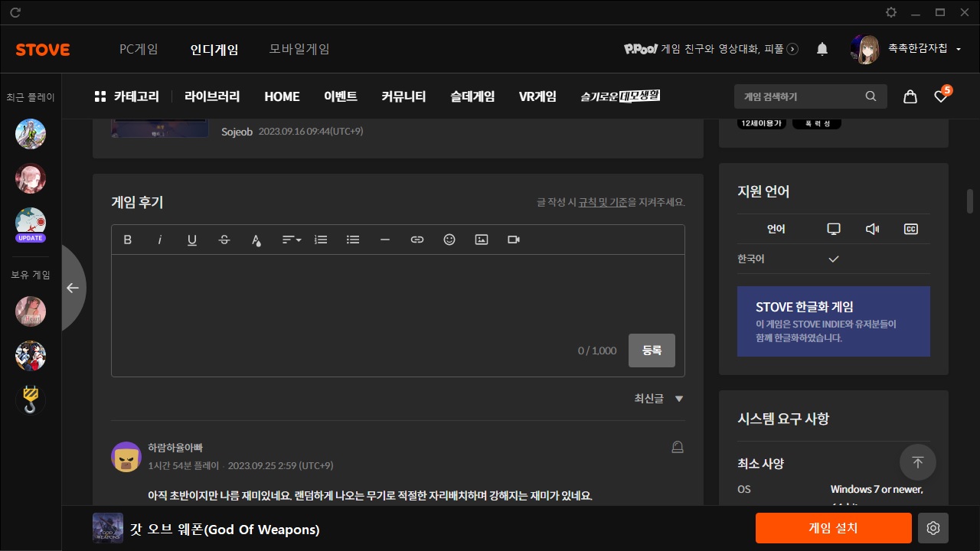The height and width of the screenshot is (551, 980).
Task: Insert a bulleted list
Action: (x=353, y=240)
